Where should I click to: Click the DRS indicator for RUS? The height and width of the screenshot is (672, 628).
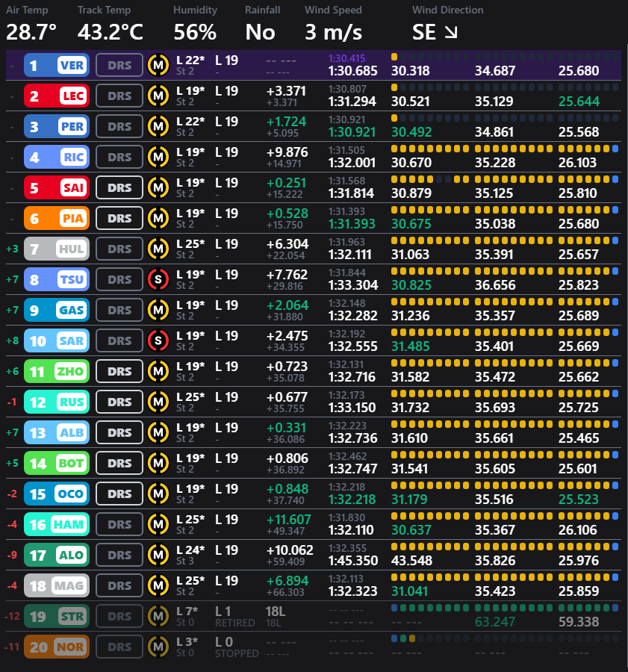click(x=119, y=402)
